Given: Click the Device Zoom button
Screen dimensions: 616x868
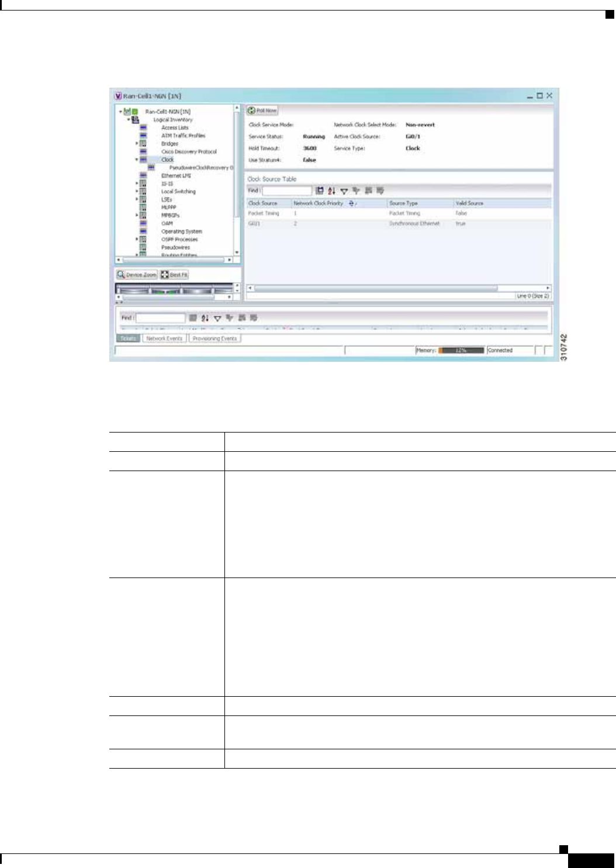Looking at the screenshot, I should pyautogui.click(x=137, y=275).
